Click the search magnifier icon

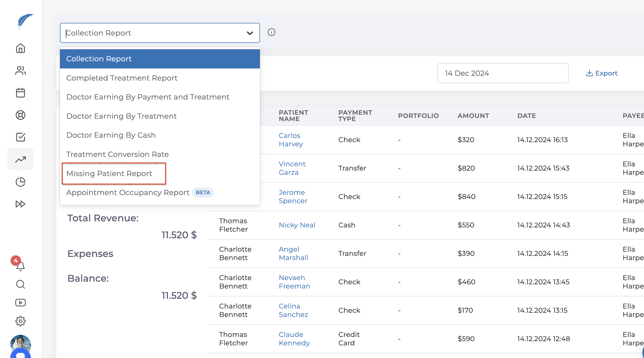click(21, 284)
